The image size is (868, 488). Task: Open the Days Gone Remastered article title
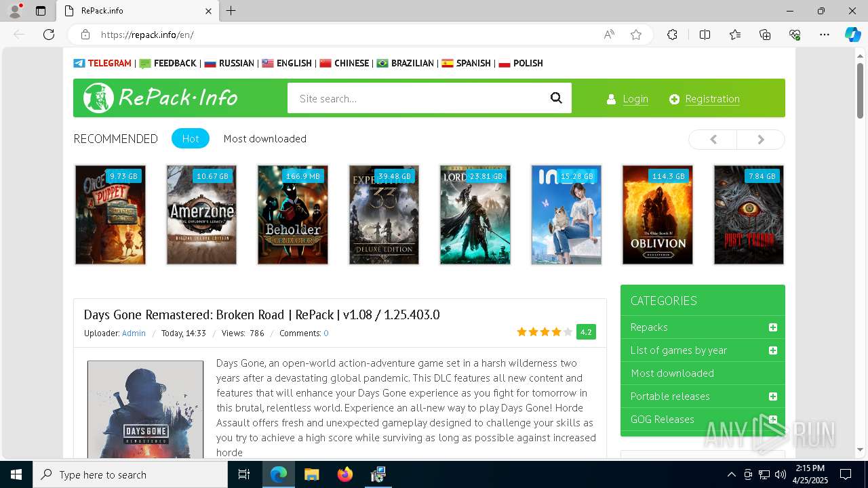click(x=262, y=314)
